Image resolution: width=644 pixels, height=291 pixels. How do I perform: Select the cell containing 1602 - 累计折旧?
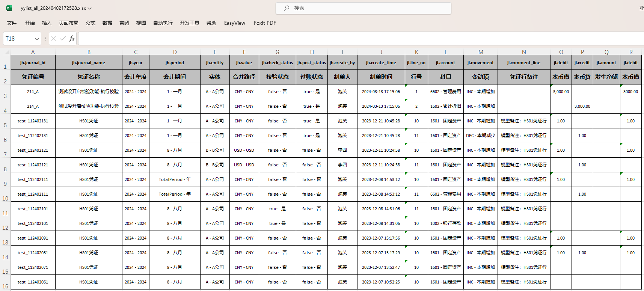[x=445, y=106]
